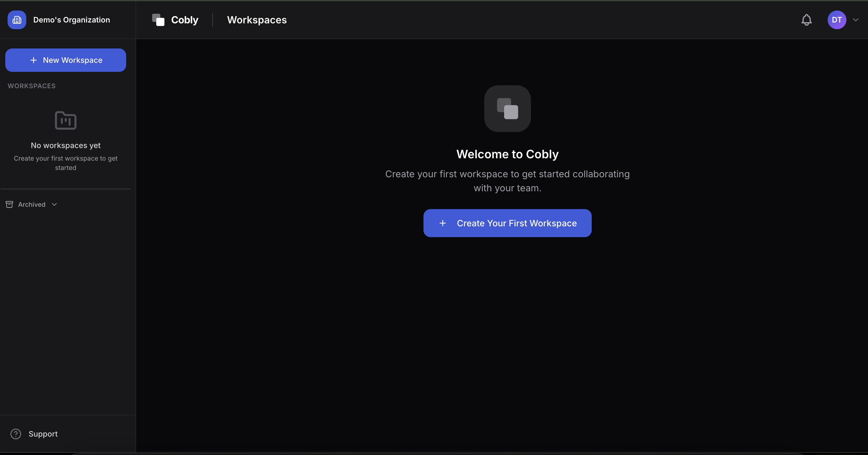This screenshot has height=455, width=868.
Task: Click the Demo's Organization building icon
Action: tap(17, 20)
